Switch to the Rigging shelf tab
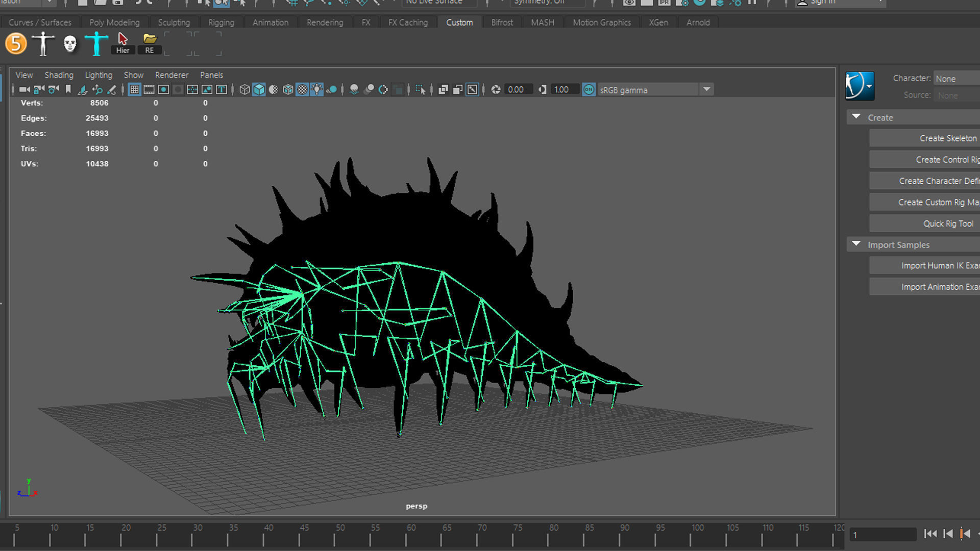 (x=221, y=22)
